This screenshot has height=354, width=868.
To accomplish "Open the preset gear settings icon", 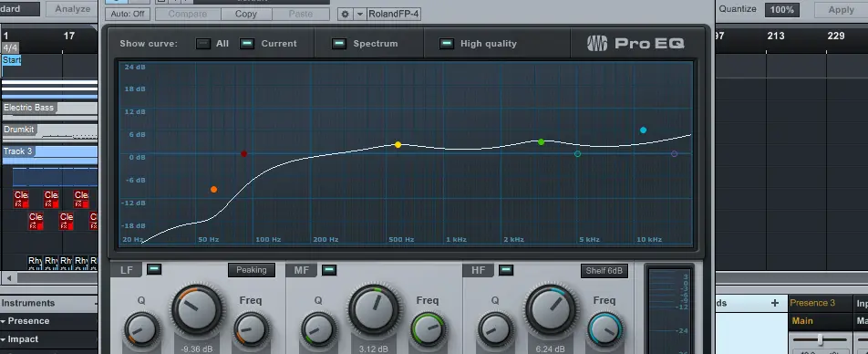I will click(x=345, y=15).
